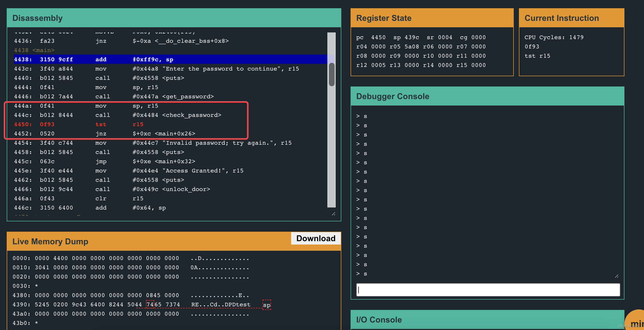This screenshot has height=330, width=644.
Task: Select the 445c jmp main+0x32 line
Action: click(x=105, y=161)
